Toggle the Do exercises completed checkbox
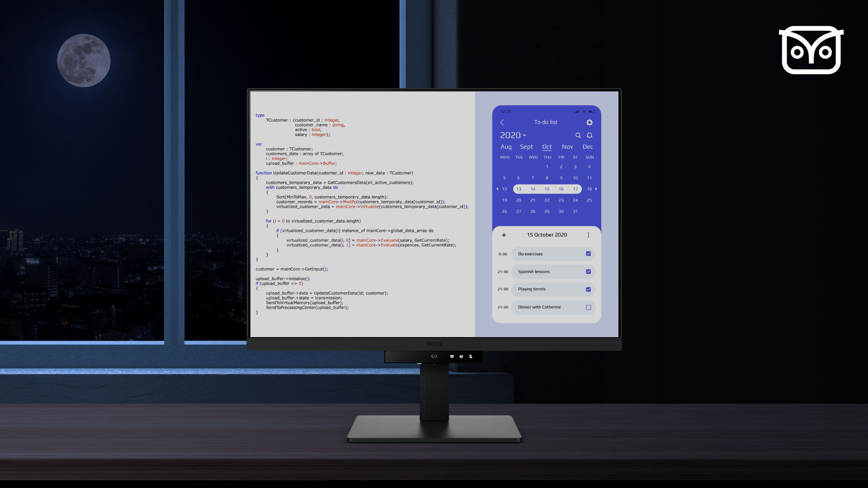 [589, 253]
